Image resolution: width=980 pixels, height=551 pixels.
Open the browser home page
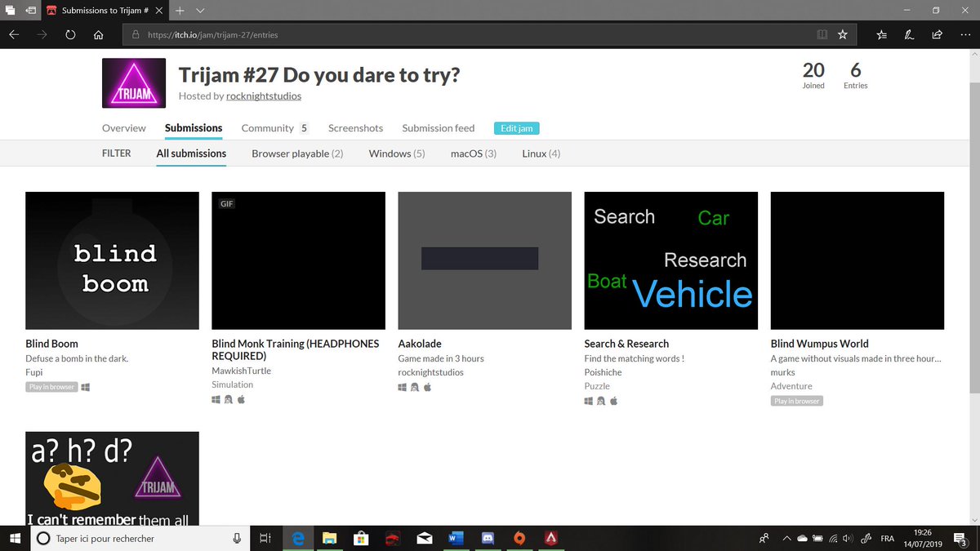click(98, 35)
